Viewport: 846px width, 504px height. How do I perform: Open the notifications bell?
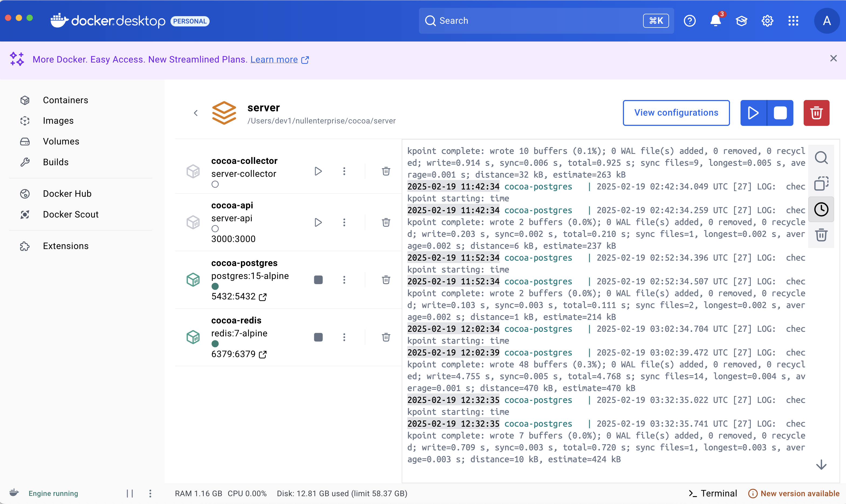[x=715, y=21]
